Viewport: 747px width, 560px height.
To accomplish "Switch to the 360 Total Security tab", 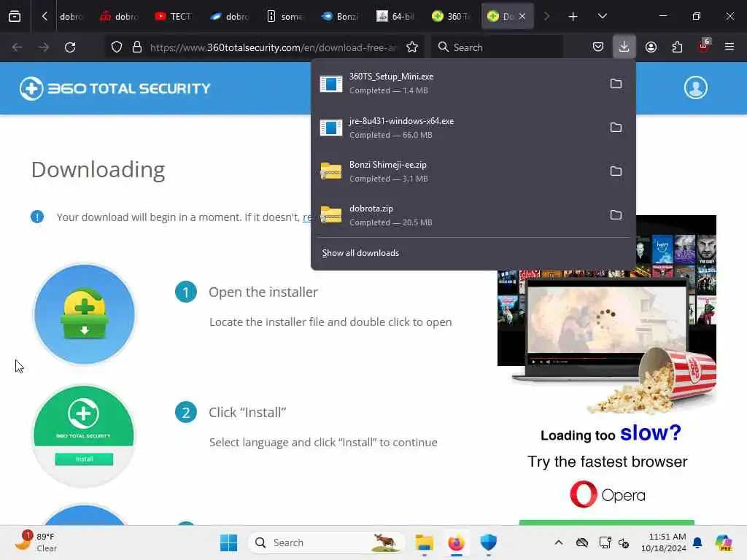I will (451, 16).
